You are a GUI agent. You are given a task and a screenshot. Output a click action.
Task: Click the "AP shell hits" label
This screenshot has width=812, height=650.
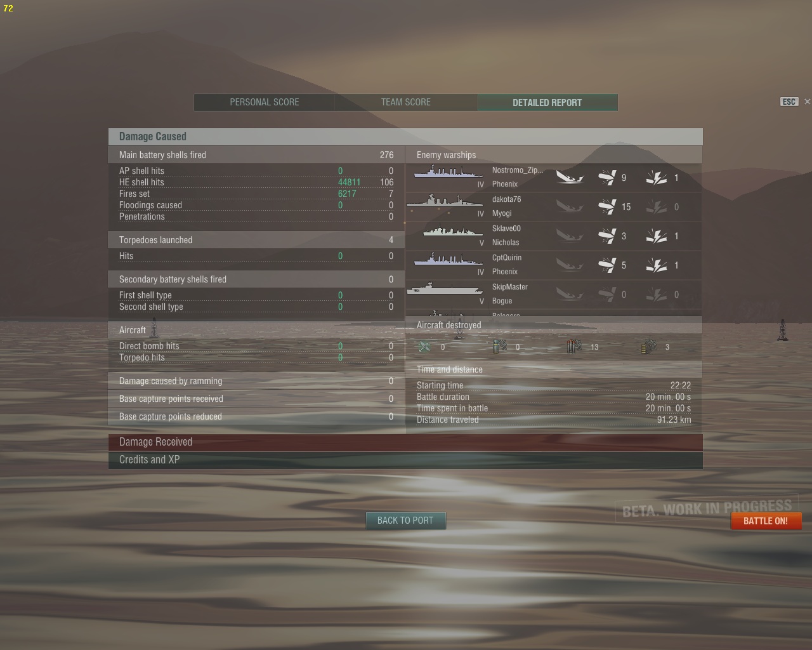[141, 171]
